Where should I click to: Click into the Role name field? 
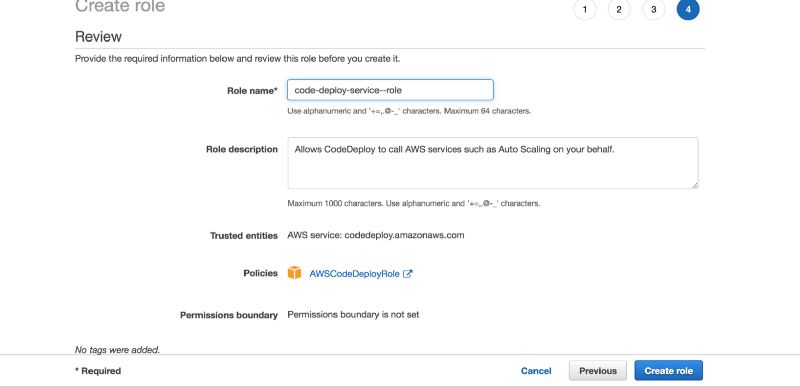[x=390, y=90]
